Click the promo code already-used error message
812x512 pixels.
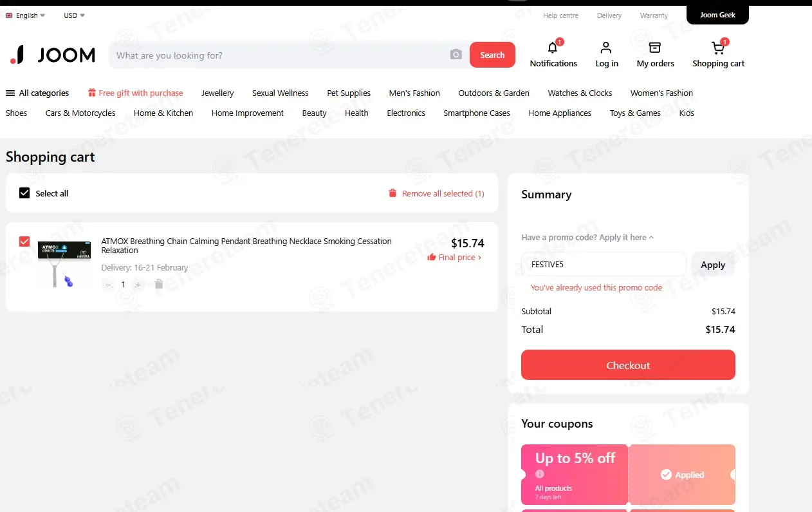coord(596,288)
